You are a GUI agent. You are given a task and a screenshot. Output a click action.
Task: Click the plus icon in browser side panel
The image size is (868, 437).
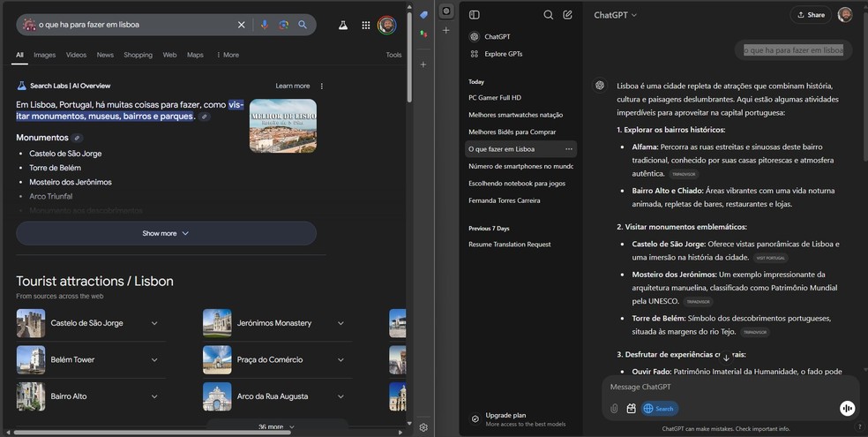pyautogui.click(x=423, y=64)
